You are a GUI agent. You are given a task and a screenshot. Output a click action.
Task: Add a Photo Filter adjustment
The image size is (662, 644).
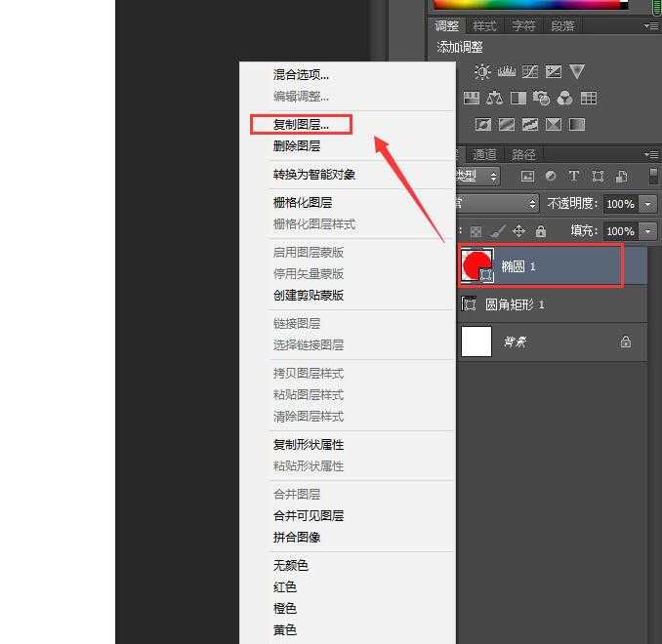click(x=542, y=99)
